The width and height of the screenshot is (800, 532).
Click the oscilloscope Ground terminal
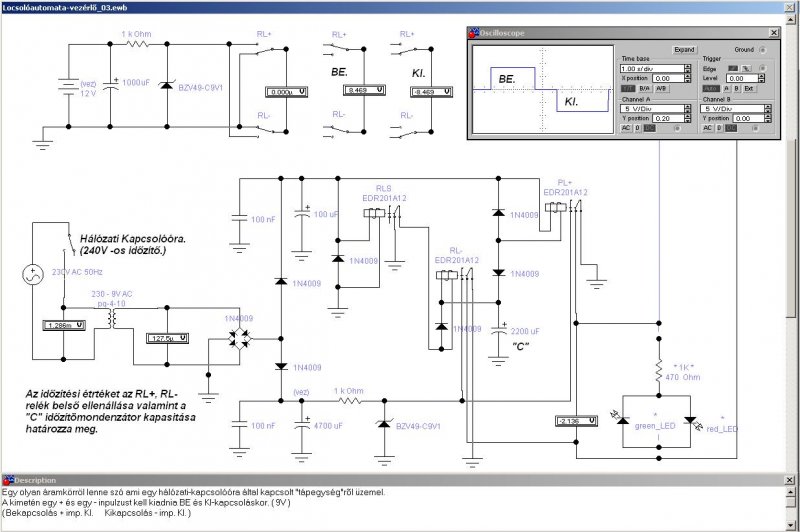tap(762, 50)
